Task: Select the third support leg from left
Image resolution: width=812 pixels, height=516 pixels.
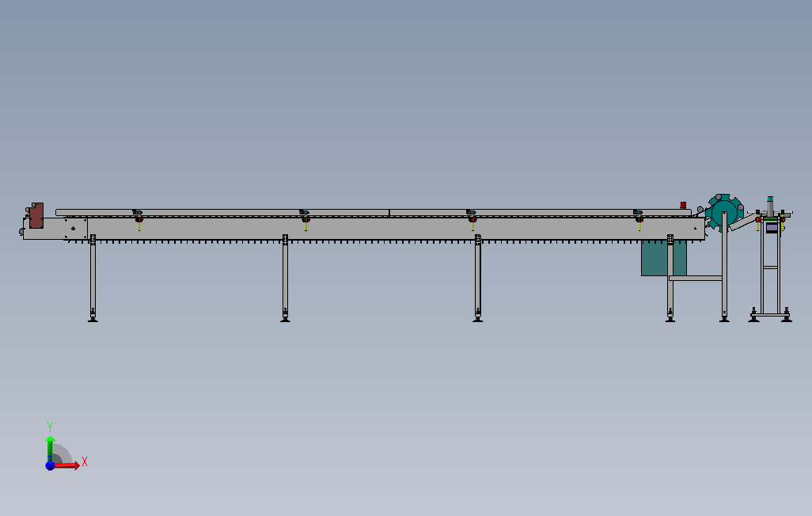Action: [477, 279]
